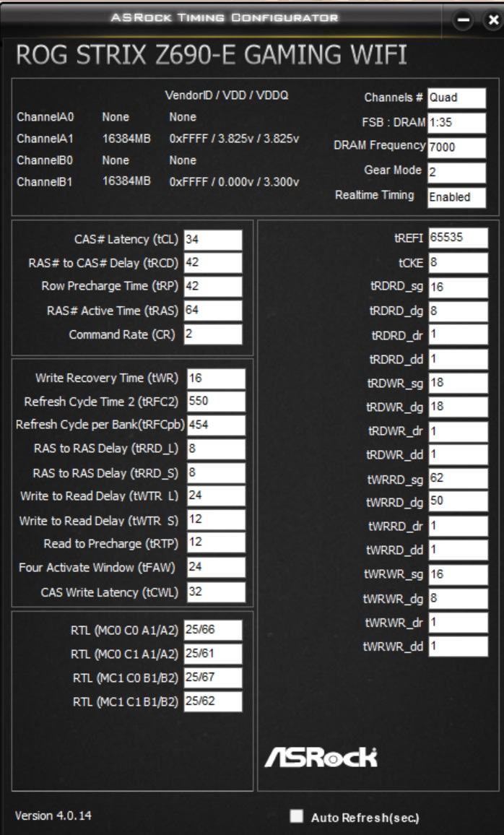Viewport: 504px width, 835px height.
Task: Click the tRFC2 field showing 550
Action: point(216,402)
